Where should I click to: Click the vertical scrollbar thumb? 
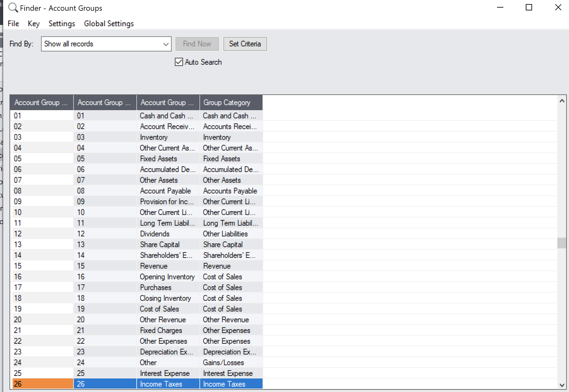click(x=562, y=243)
